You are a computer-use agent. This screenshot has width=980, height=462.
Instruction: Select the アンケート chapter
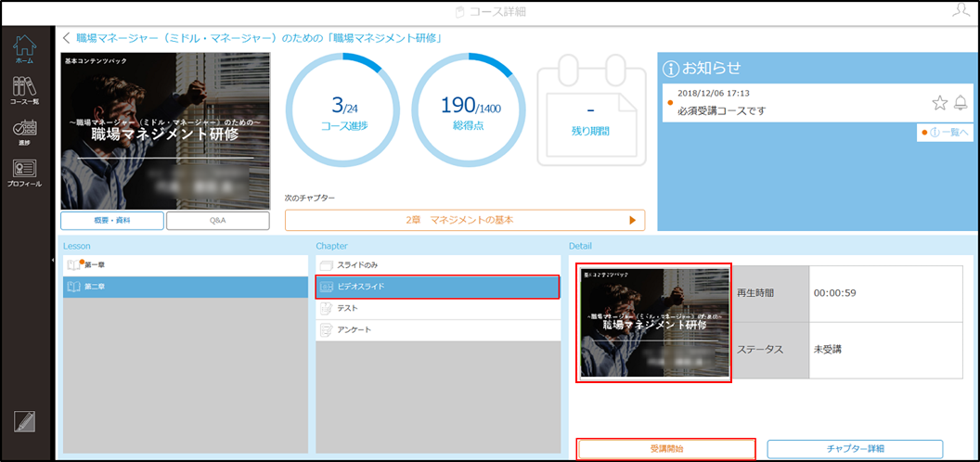coord(437,329)
